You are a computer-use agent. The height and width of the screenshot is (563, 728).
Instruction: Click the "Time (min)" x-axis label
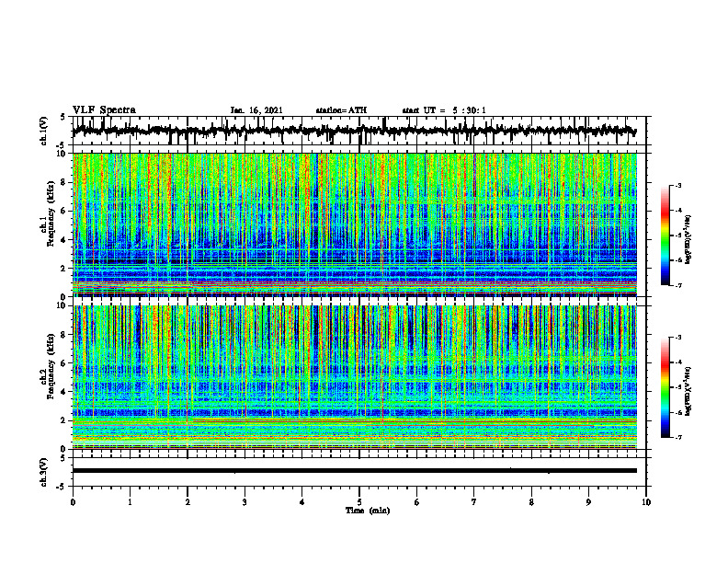click(x=368, y=511)
